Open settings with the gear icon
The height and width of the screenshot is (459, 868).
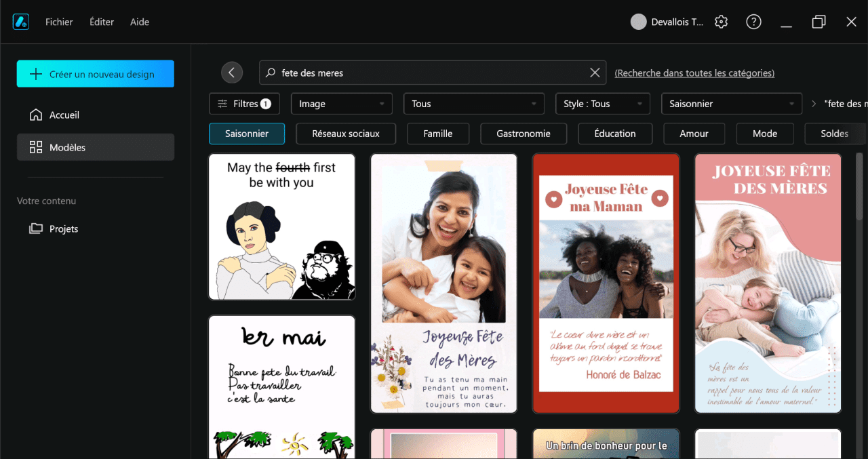pyautogui.click(x=722, y=22)
